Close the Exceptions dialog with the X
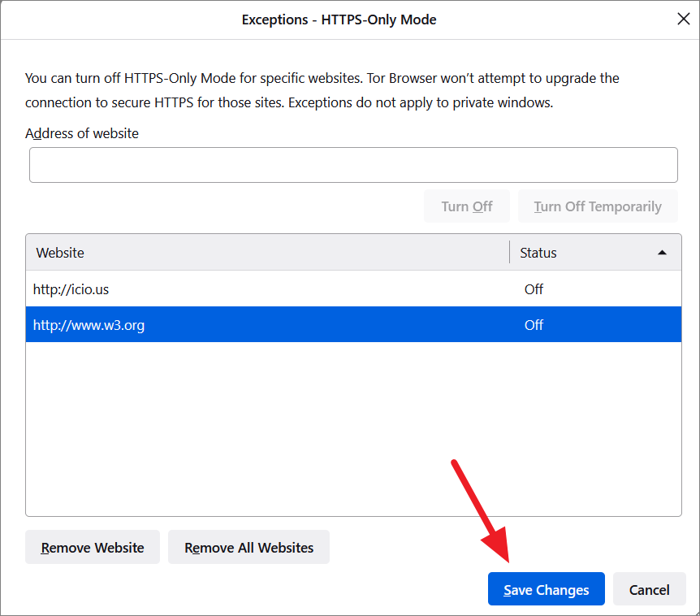Image resolution: width=700 pixels, height=616 pixels. click(683, 20)
